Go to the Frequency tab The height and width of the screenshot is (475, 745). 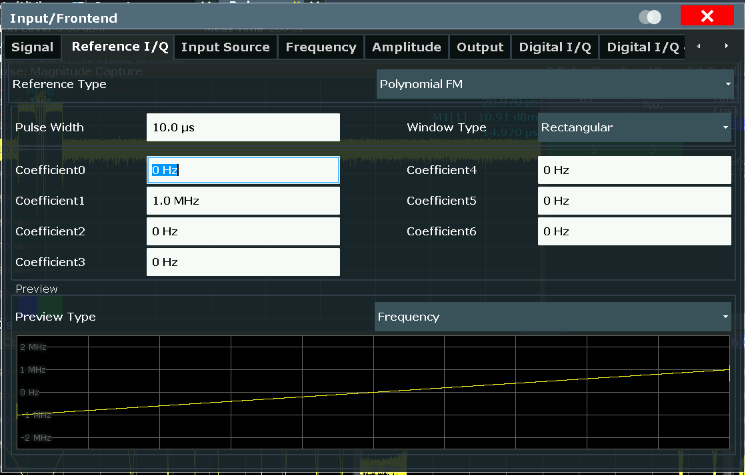[320, 47]
